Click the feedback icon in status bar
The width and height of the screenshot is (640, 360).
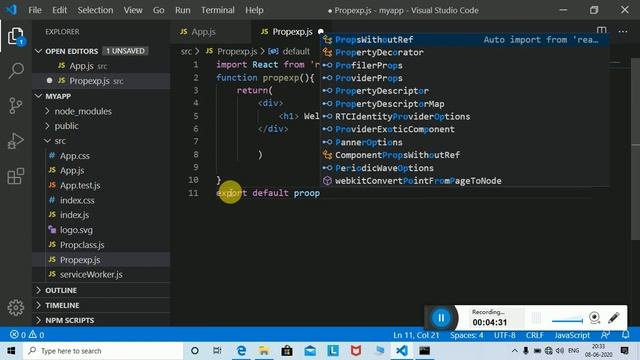[605, 335]
